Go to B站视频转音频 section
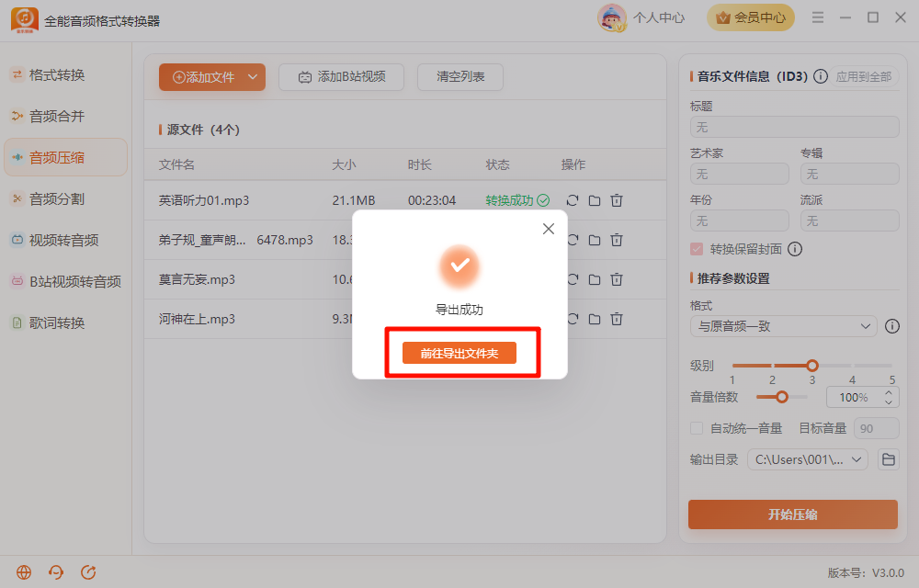The width and height of the screenshot is (919, 588). click(65, 281)
